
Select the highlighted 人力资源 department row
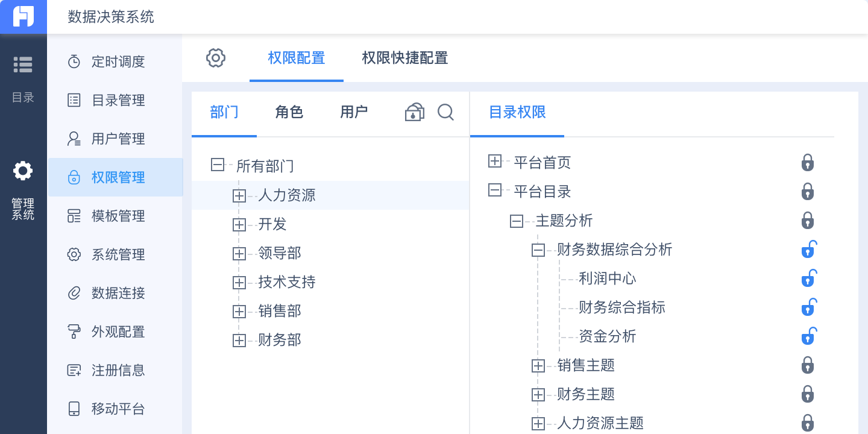(x=287, y=195)
